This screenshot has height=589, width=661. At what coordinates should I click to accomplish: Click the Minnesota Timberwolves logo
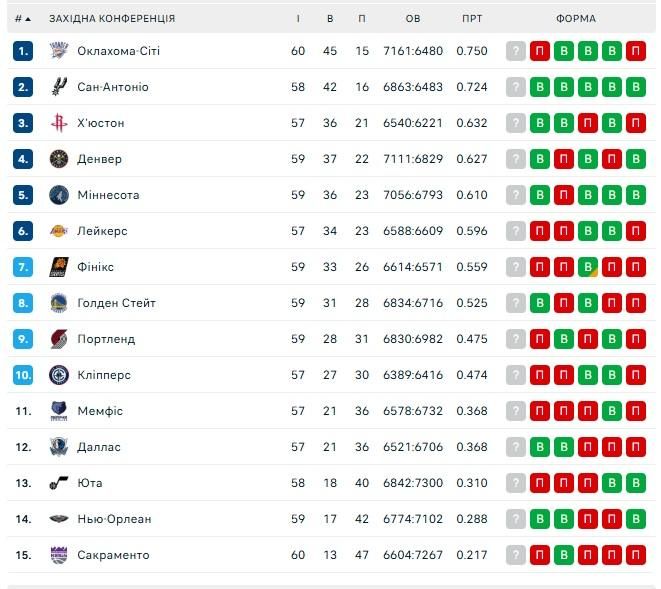(58, 195)
